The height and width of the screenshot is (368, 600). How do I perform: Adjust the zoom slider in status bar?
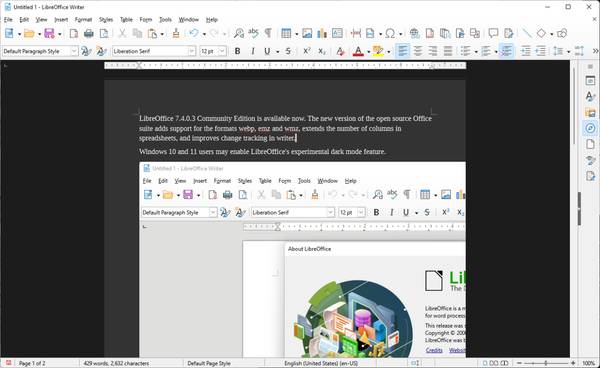(x=546, y=363)
